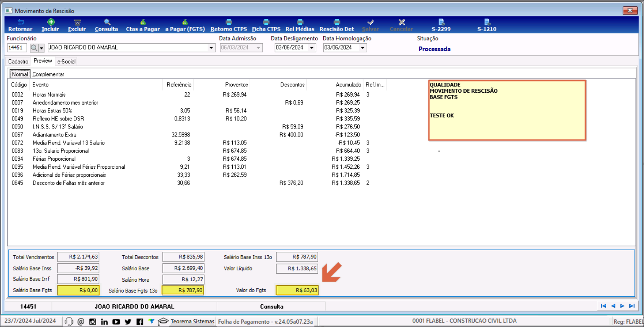Click the Salário Base Fgts value field
This screenshot has height=327, width=644.
[x=78, y=290]
